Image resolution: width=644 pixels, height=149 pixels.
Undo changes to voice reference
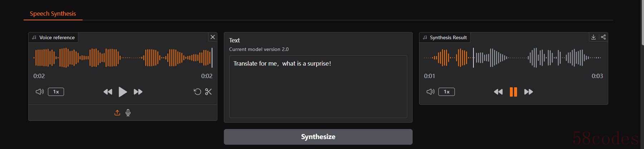click(x=197, y=92)
